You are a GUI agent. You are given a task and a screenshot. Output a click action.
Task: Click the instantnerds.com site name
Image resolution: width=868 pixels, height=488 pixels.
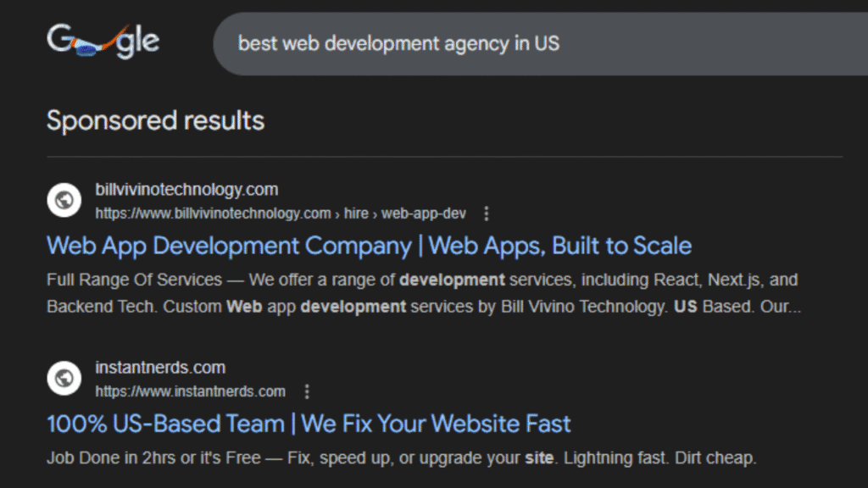pos(160,368)
